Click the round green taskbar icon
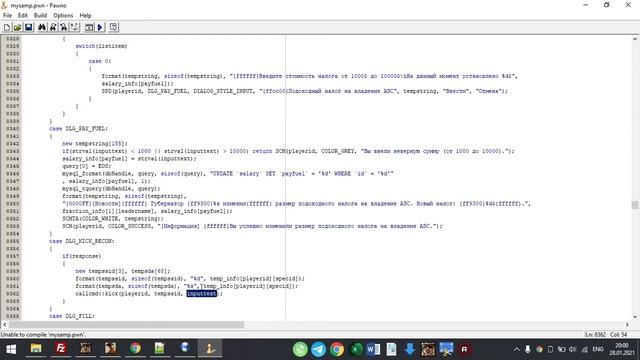 tap(300, 349)
